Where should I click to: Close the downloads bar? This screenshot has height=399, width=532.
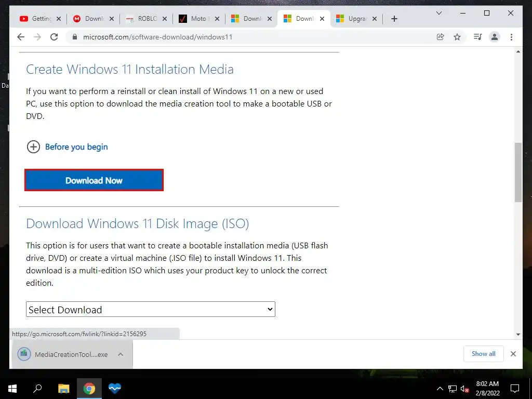pyautogui.click(x=513, y=354)
